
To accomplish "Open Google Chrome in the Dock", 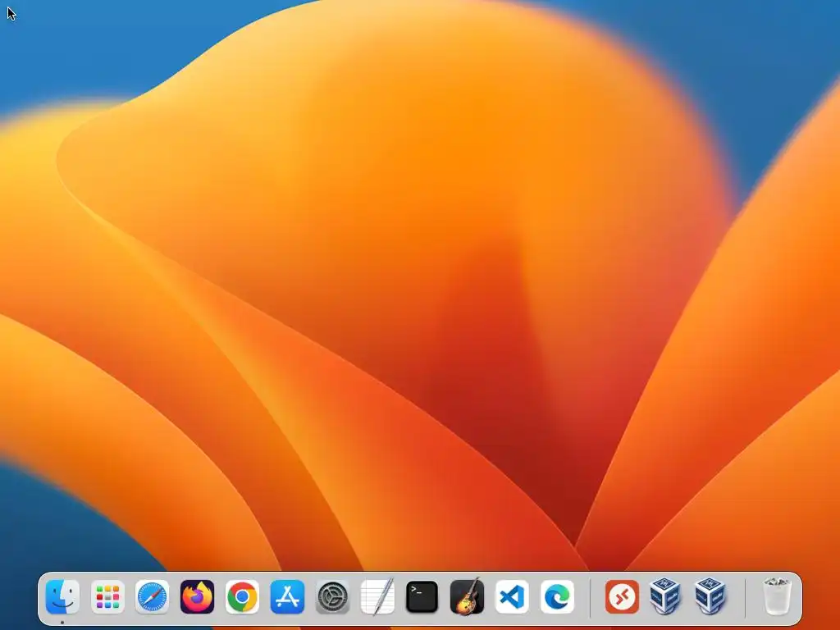I will [x=242, y=596].
